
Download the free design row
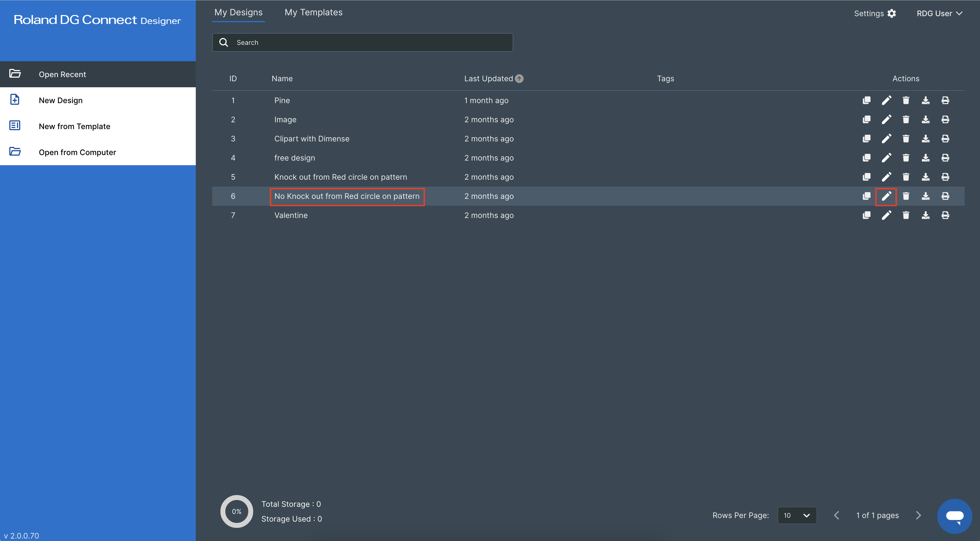point(926,158)
